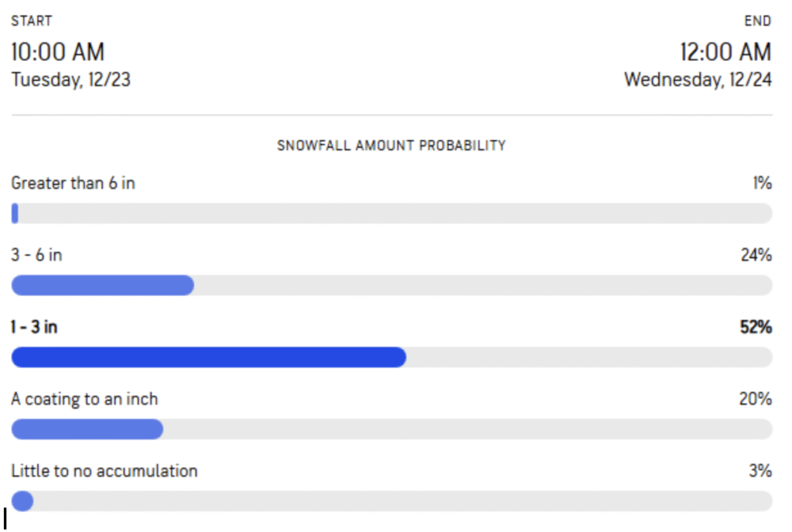Select the Wednesday, 12/24 end date
Image resolution: width=792 pixels, height=532 pixels.
click(x=698, y=80)
